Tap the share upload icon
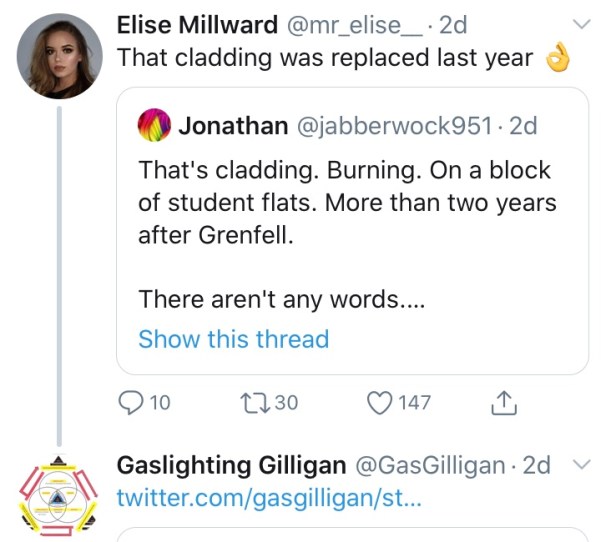 (505, 402)
